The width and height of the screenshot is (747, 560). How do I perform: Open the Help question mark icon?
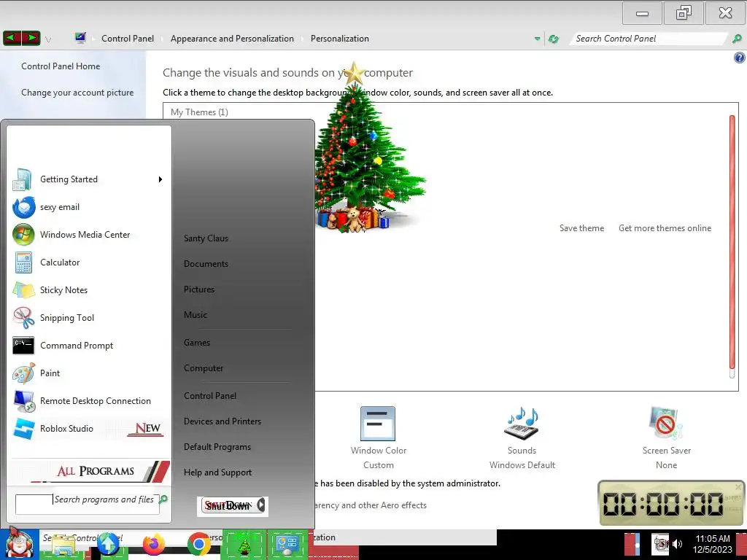740,58
